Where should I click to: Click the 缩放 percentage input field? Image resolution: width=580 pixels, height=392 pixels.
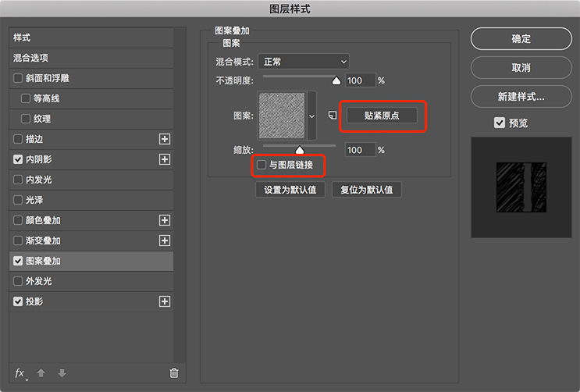(x=360, y=150)
